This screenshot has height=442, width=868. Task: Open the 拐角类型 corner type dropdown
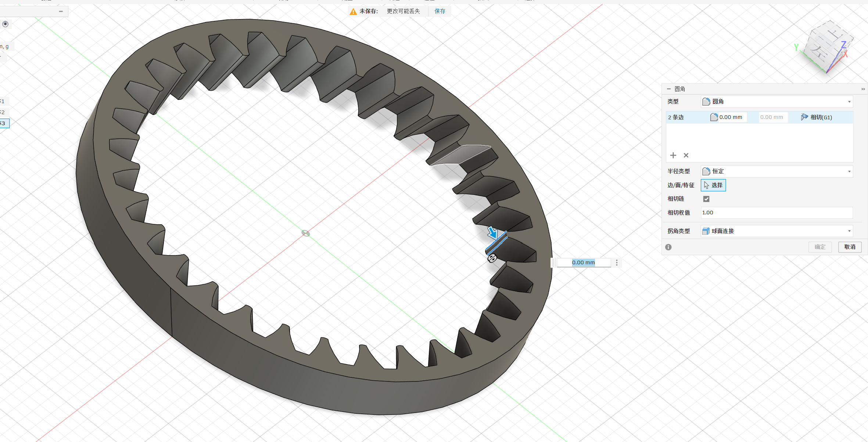point(777,231)
